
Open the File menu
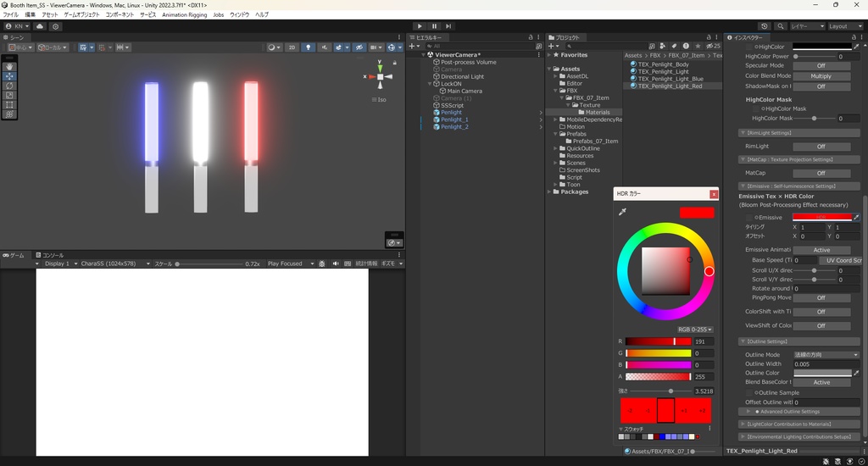[10, 15]
